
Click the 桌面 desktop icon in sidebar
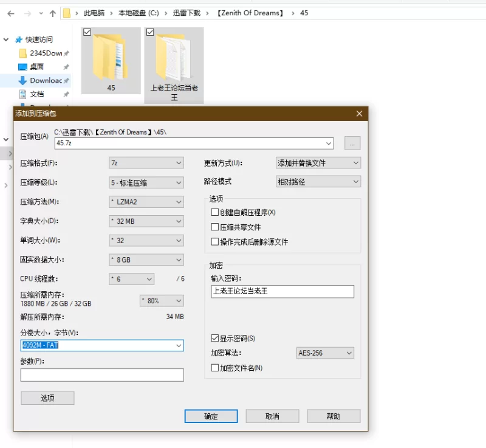click(x=22, y=67)
